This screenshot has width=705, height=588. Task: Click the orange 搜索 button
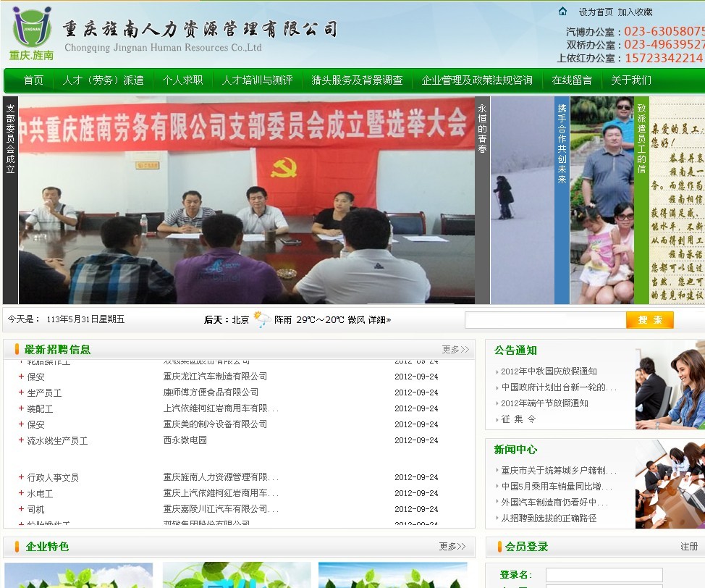[x=650, y=320]
